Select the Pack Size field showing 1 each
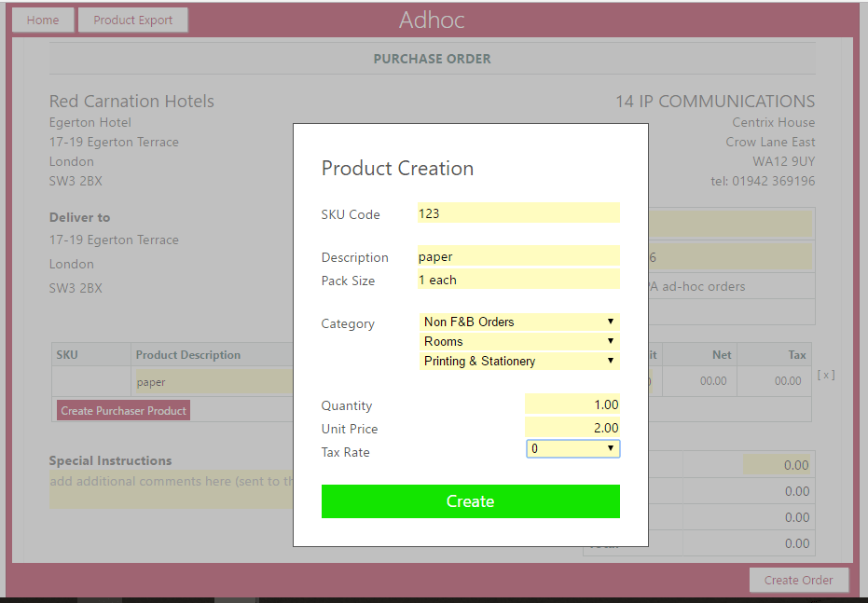868x603 pixels. (518, 280)
